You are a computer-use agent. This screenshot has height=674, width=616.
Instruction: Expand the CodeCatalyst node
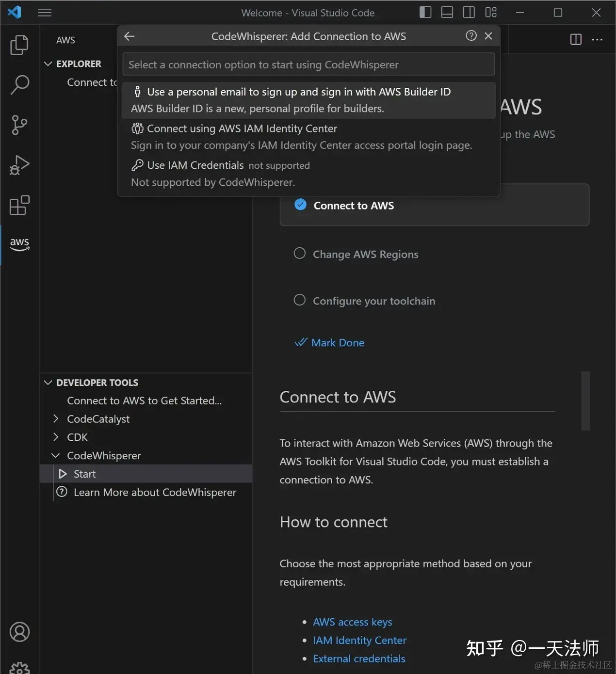tap(56, 418)
